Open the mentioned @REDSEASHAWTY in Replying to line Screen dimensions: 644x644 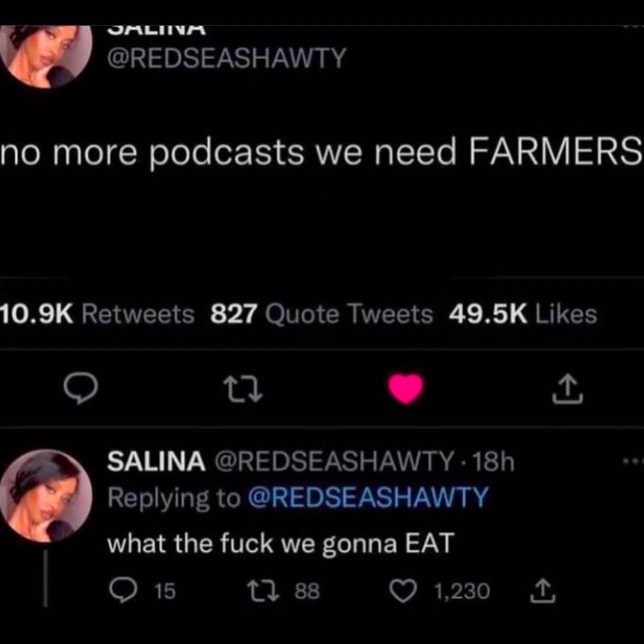pos(367,498)
